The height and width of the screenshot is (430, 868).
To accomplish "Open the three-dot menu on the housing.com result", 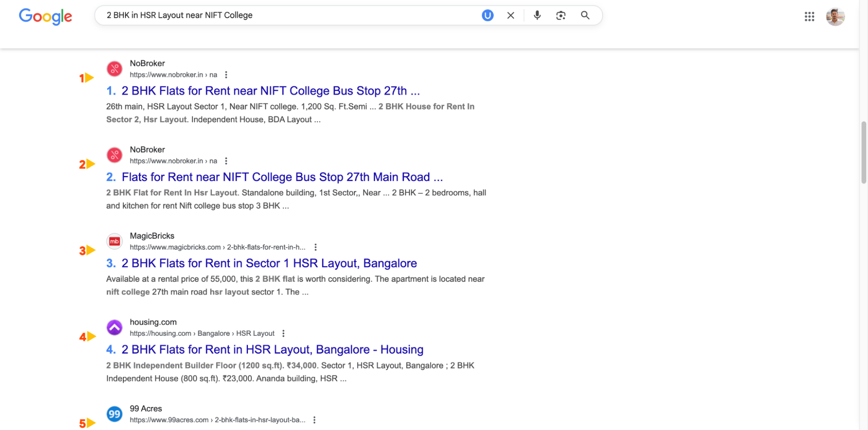I will pos(284,333).
